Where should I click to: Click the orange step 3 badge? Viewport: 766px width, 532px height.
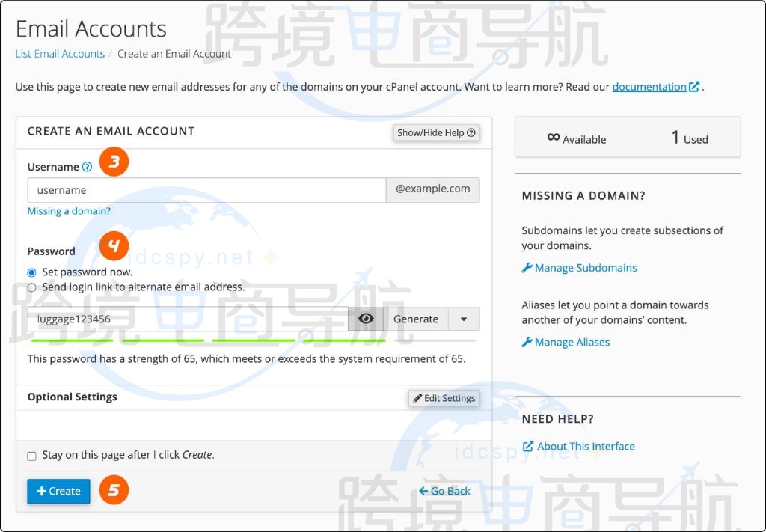(x=114, y=162)
